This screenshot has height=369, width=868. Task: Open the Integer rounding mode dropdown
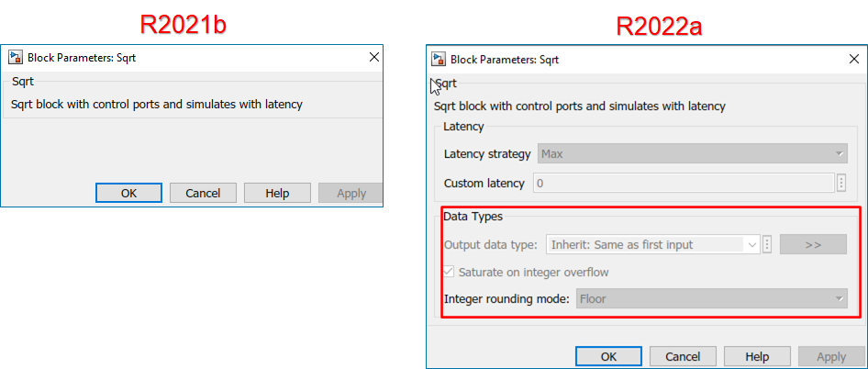711,298
